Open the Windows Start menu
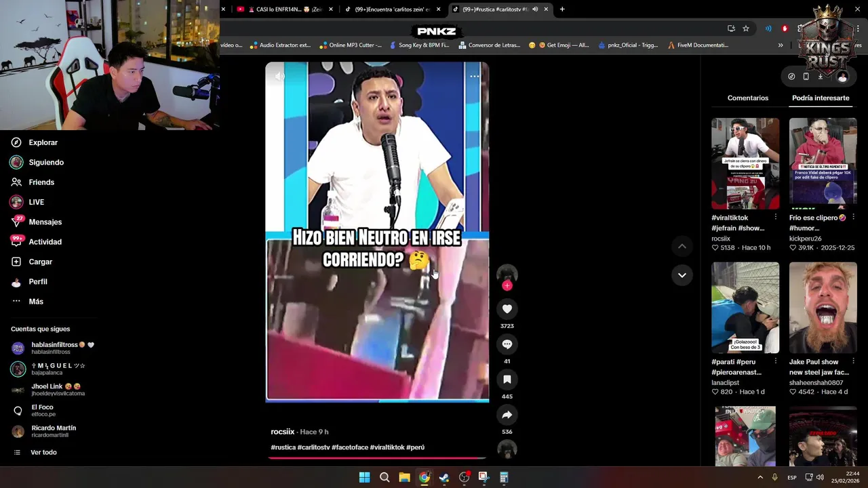Viewport: 868px width, 488px height. [364, 477]
